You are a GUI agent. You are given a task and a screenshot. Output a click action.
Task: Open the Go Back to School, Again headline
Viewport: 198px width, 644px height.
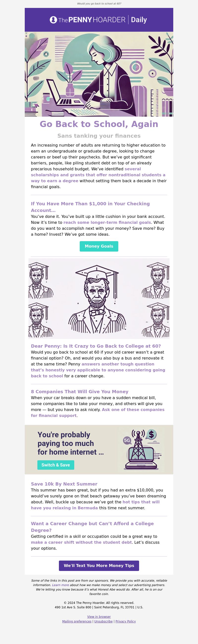[x=99, y=124]
